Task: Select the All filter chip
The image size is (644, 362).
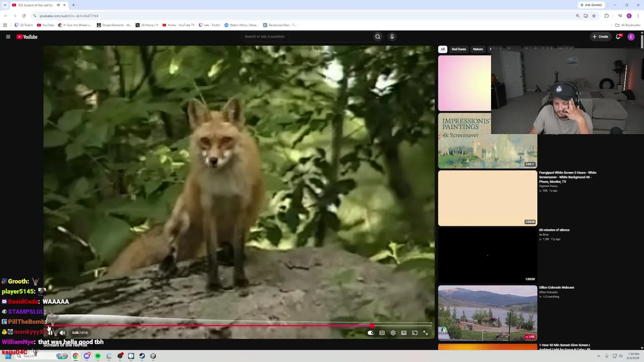Action: tap(443, 49)
